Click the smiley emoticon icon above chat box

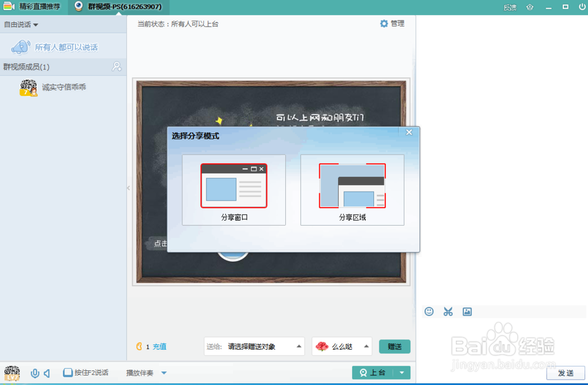coord(429,312)
